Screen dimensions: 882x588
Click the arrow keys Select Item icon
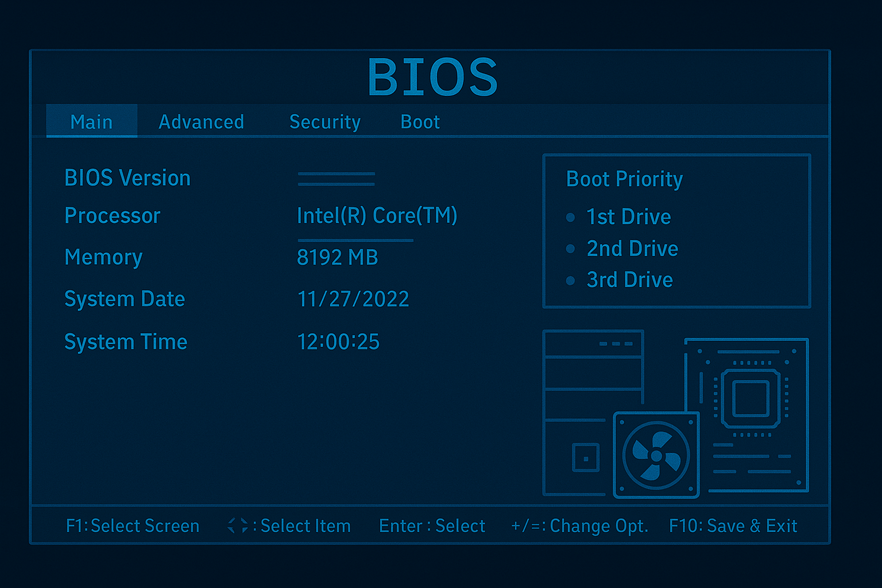pos(237,525)
